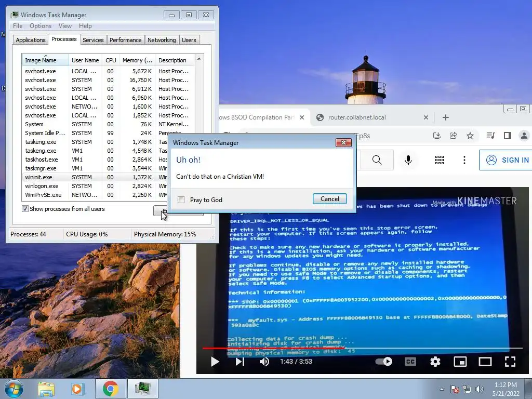Play the YouTube video

click(x=215, y=362)
